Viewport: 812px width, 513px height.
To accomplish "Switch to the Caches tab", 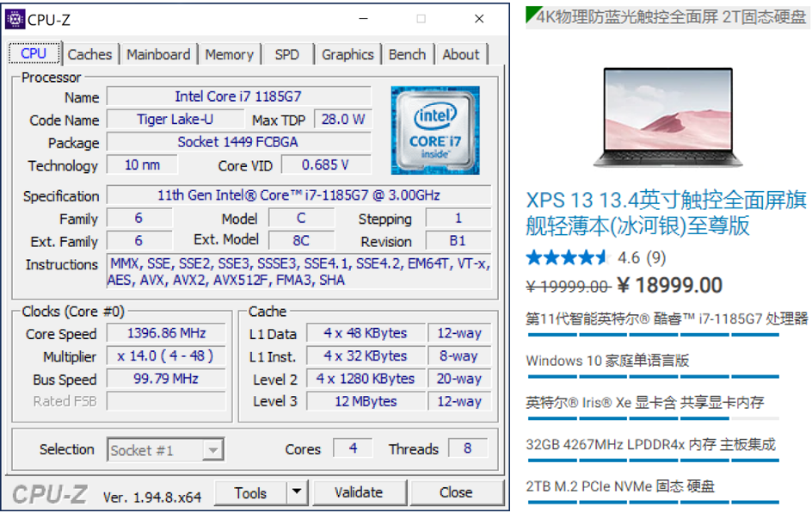I will [89, 54].
